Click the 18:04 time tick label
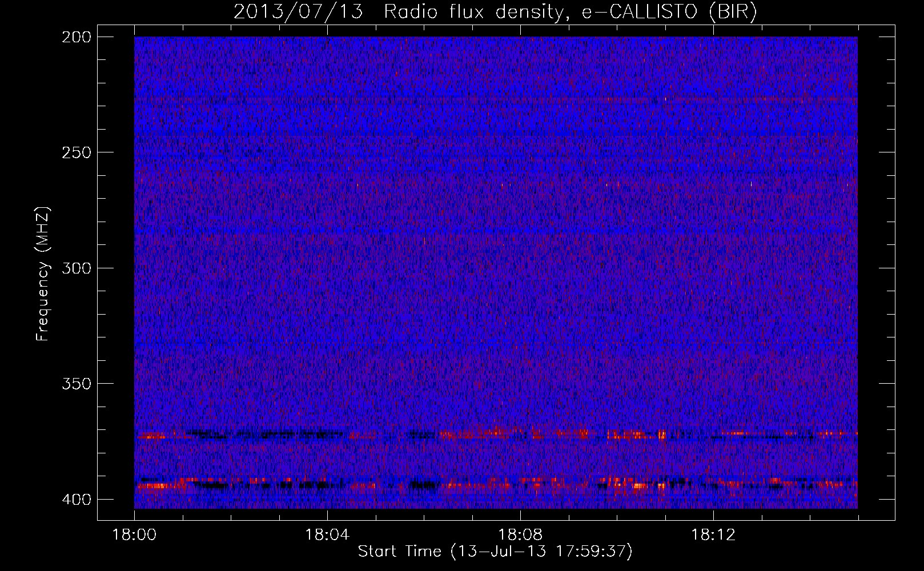This screenshot has width=924, height=571. tap(327, 535)
